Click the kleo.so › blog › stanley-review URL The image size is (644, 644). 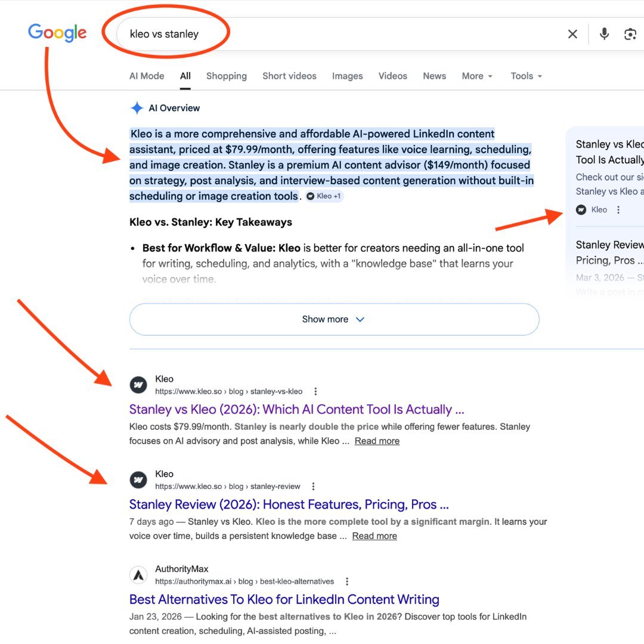coord(228,487)
